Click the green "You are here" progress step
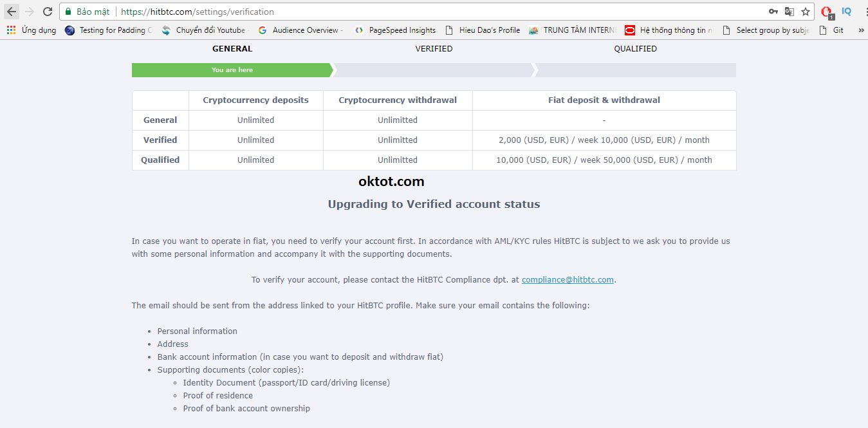This screenshot has height=428, width=868. pos(232,70)
